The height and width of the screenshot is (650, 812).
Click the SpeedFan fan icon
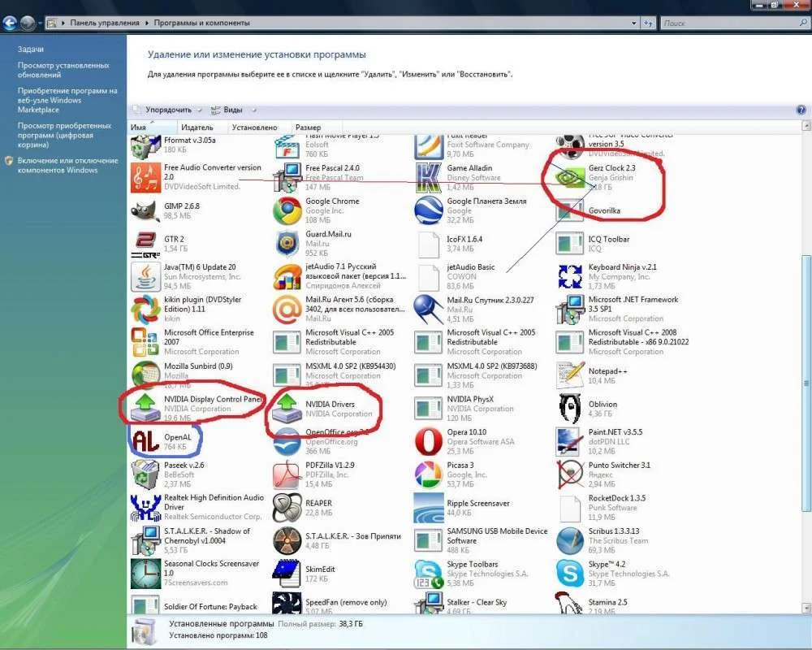[x=287, y=604]
